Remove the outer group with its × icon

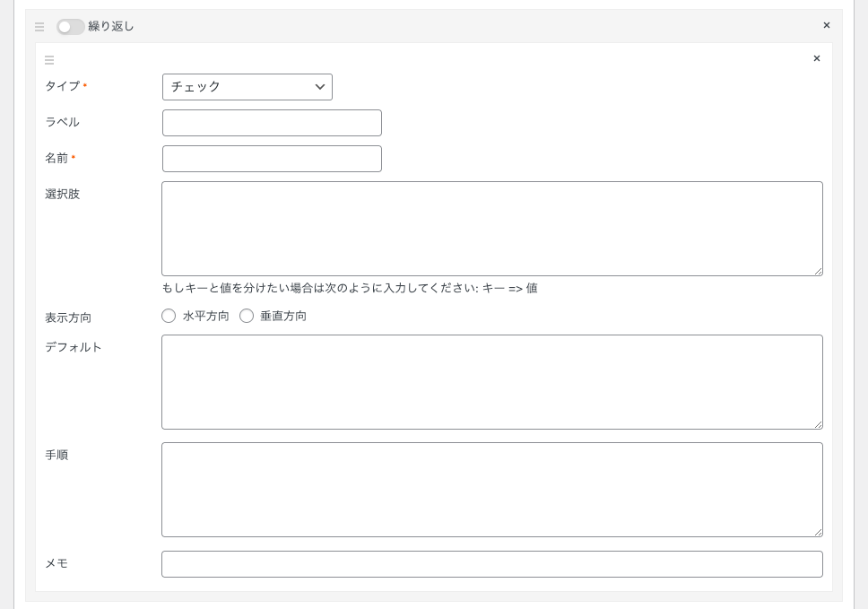[x=827, y=25]
